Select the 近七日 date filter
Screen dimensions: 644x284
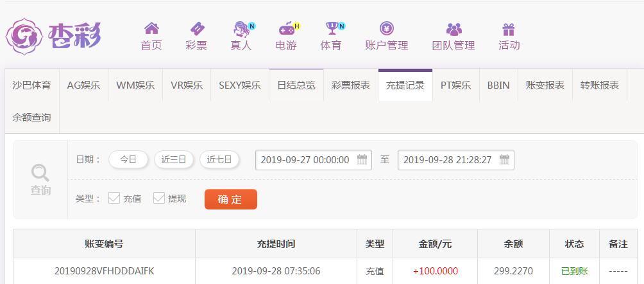click(x=219, y=160)
